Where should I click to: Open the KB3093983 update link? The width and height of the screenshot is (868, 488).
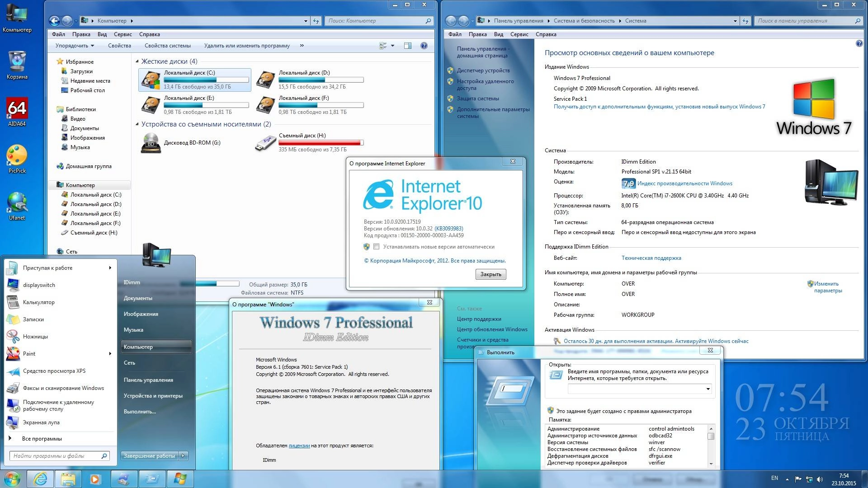(x=449, y=229)
